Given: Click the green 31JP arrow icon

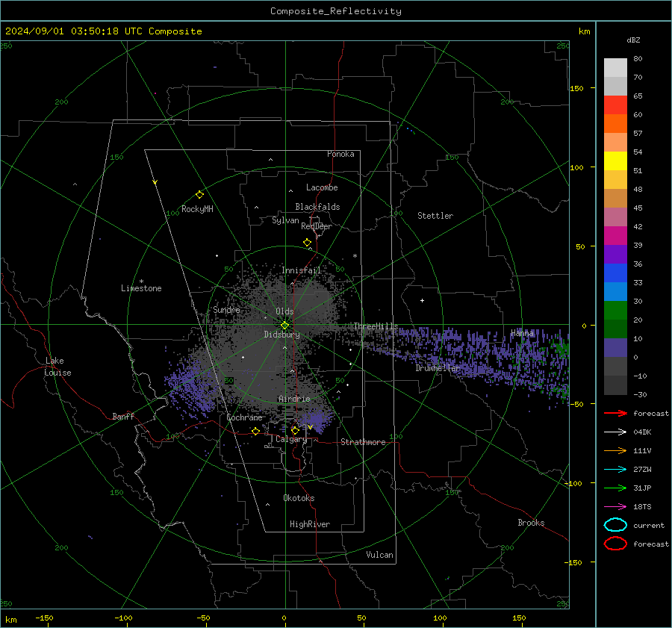Looking at the screenshot, I should (615, 488).
